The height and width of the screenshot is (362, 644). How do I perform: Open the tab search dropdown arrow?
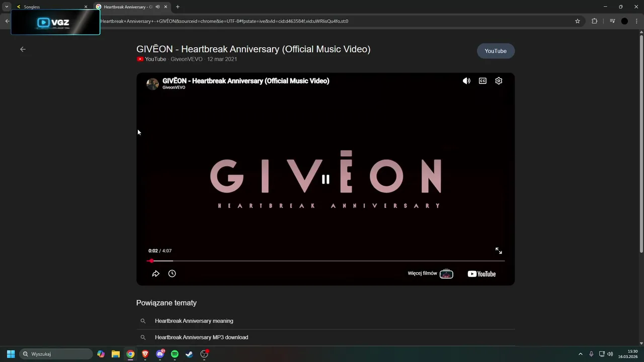pos(7,7)
